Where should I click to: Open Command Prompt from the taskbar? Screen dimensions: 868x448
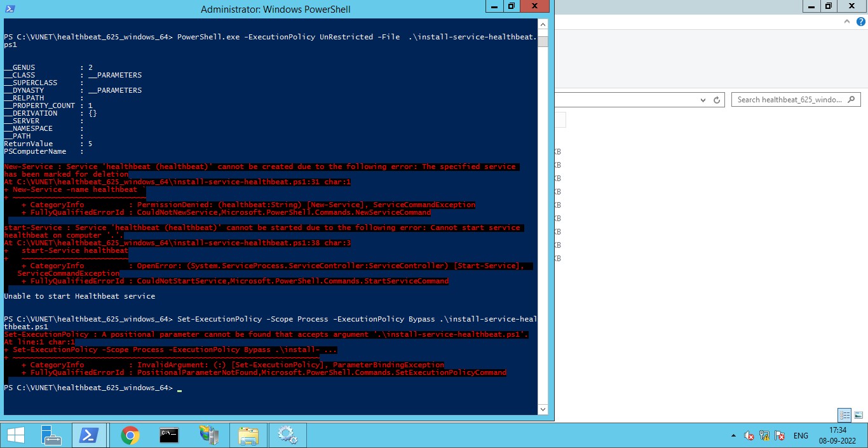(x=169, y=435)
